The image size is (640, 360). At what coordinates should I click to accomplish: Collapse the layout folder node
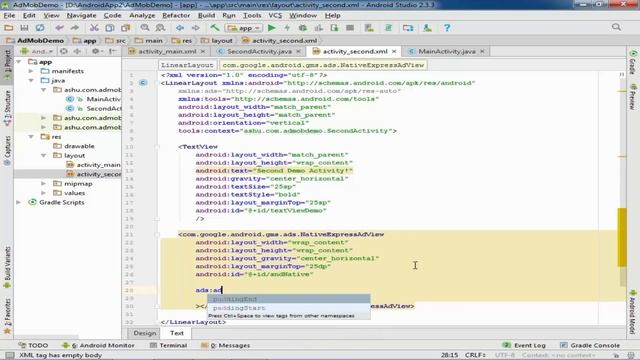(43, 156)
